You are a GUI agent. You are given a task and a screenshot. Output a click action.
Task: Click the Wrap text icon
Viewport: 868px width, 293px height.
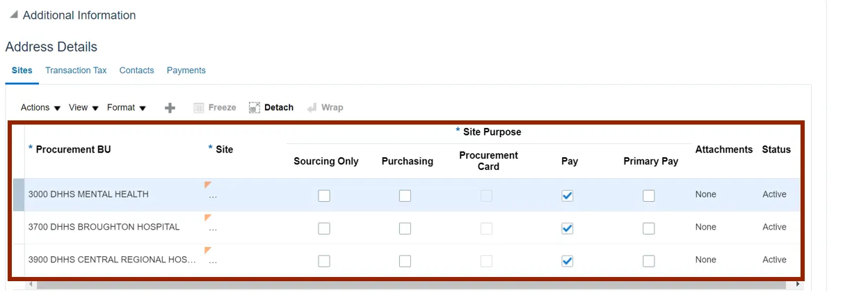(312, 108)
